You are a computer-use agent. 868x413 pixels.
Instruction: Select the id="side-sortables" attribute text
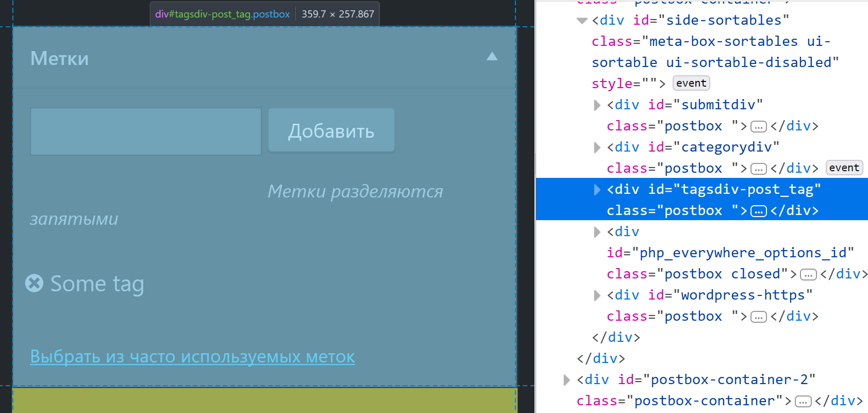pyautogui.click(x=711, y=20)
